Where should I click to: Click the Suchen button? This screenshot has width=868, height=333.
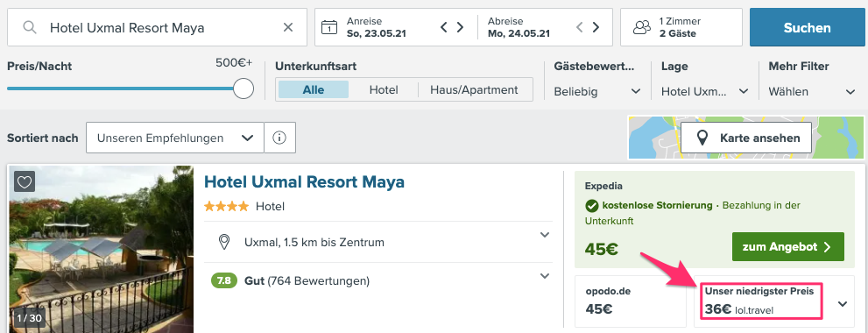point(807,27)
